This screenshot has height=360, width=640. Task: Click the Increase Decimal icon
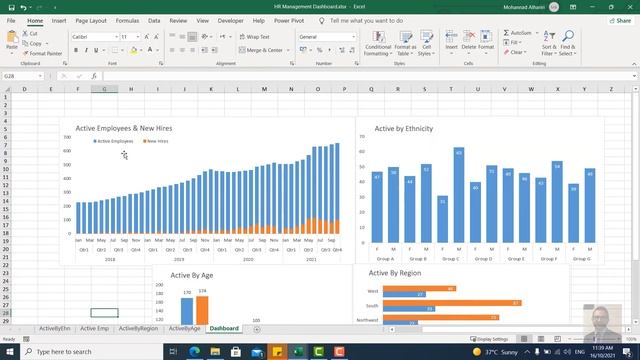342,50
